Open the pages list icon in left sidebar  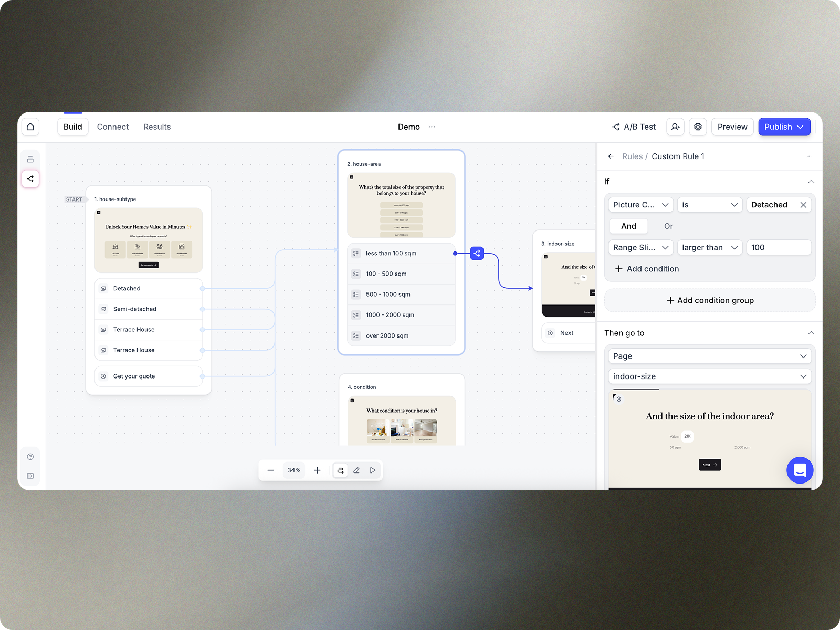pyautogui.click(x=30, y=159)
